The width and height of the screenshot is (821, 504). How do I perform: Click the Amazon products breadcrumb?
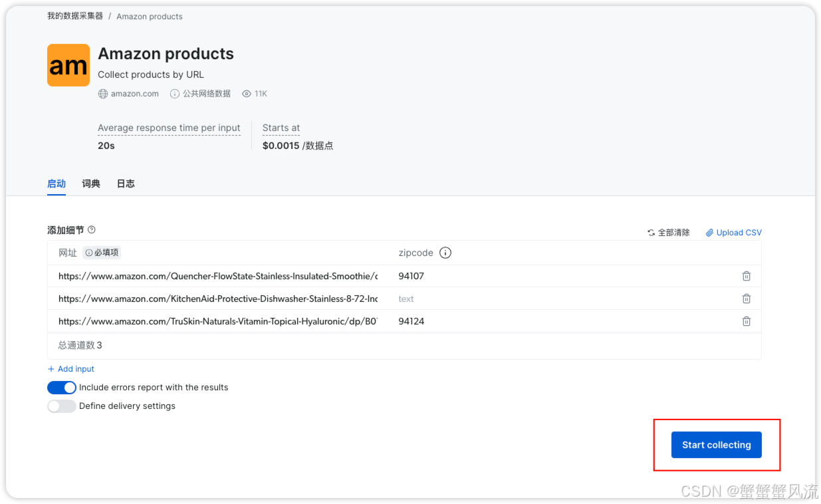click(x=150, y=16)
